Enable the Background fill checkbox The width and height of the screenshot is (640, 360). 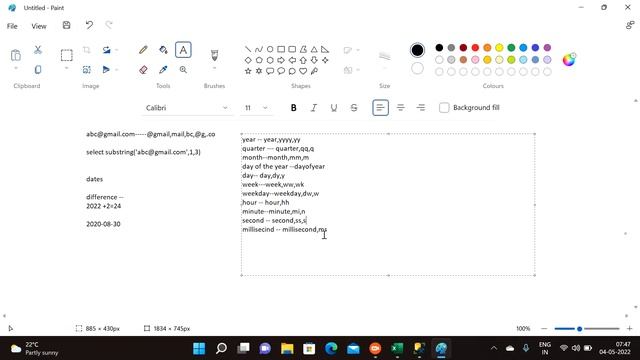[x=444, y=108]
